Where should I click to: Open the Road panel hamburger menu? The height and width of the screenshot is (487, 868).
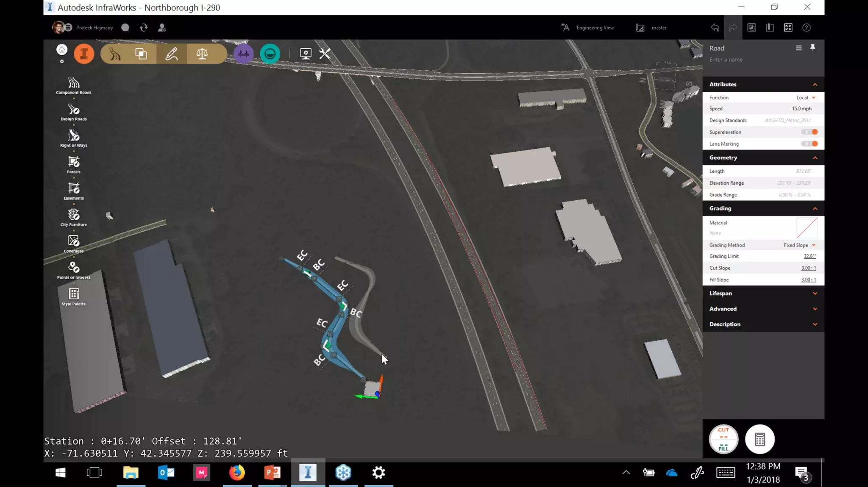[799, 48]
